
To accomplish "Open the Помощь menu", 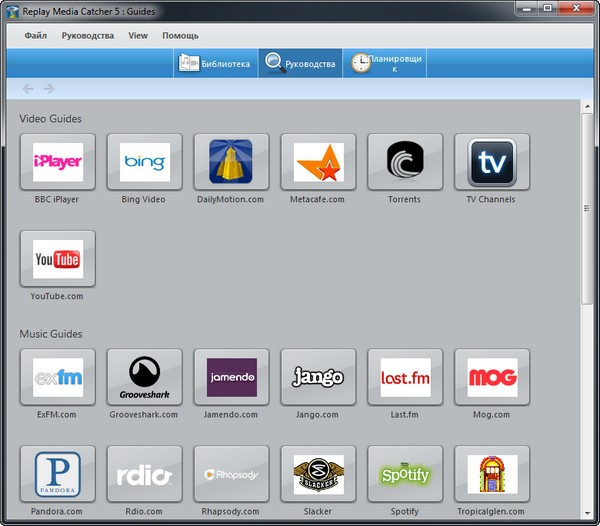I will pos(180,35).
